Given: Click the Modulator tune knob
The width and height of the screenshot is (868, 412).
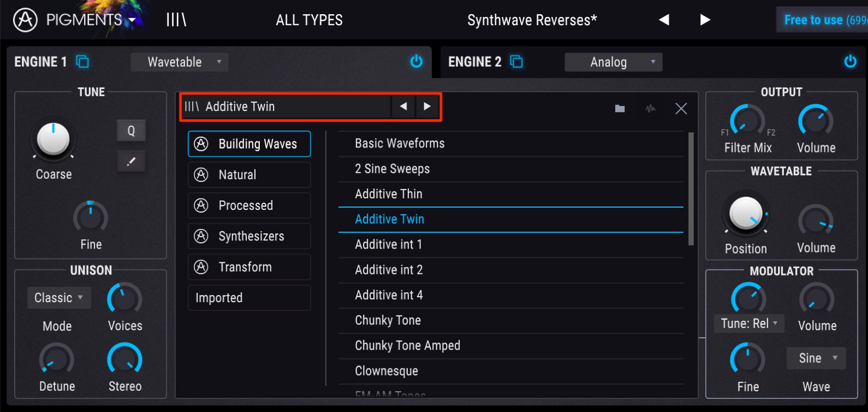Looking at the screenshot, I should pyautogui.click(x=748, y=299).
